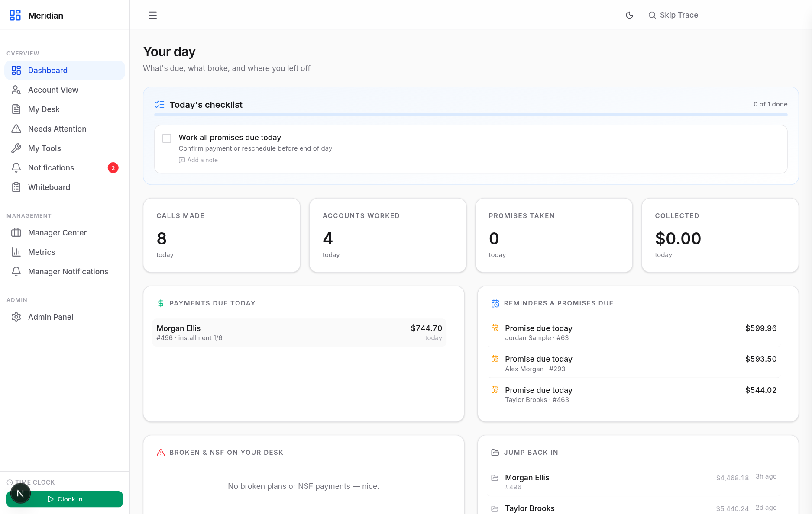
Task: Click the red notifications badge showing 2
Action: click(113, 168)
